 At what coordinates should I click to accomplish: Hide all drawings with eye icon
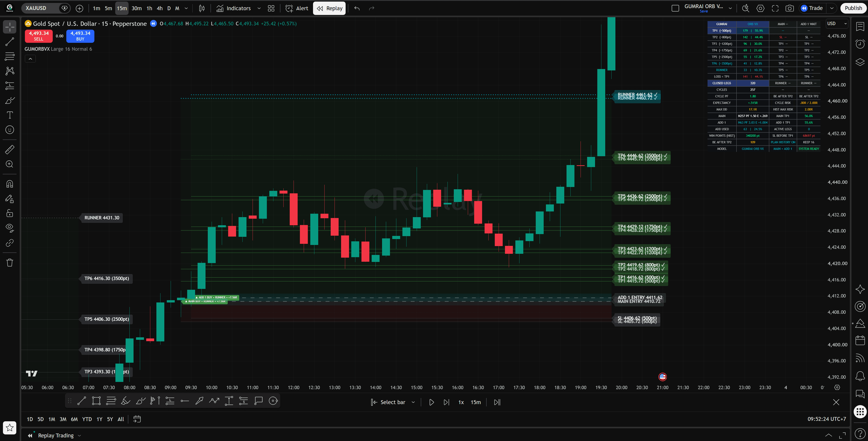10,228
